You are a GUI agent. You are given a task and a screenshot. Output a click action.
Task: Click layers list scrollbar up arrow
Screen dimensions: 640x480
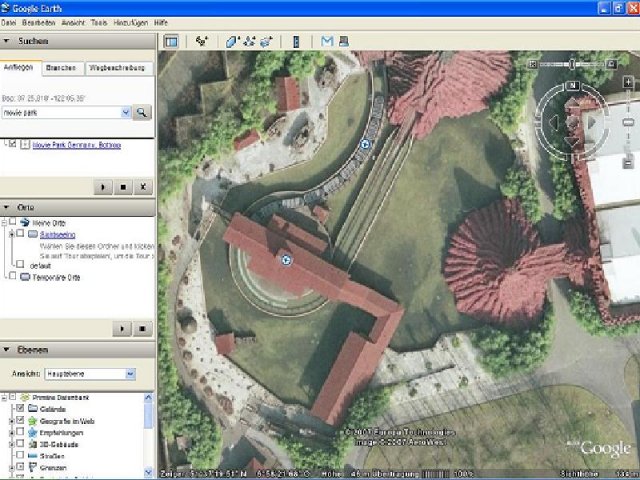pyautogui.click(x=148, y=397)
